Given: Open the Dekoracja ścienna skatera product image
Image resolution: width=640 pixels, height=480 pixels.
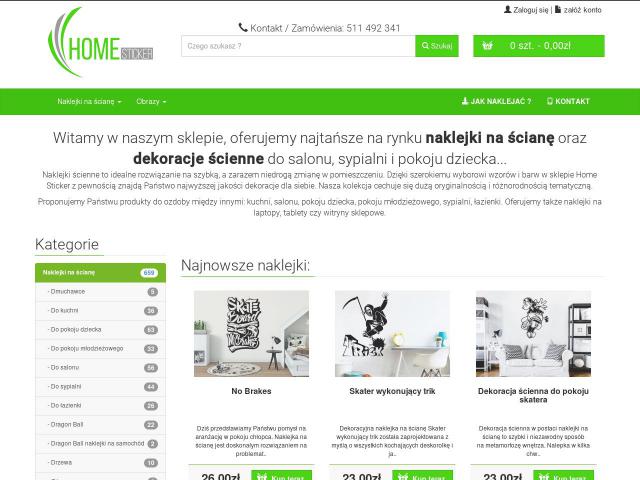Looking at the screenshot, I should [533, 333].
